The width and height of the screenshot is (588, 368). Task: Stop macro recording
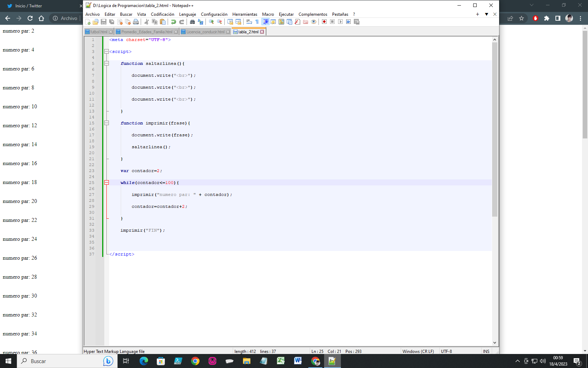(x=332, y=22)
